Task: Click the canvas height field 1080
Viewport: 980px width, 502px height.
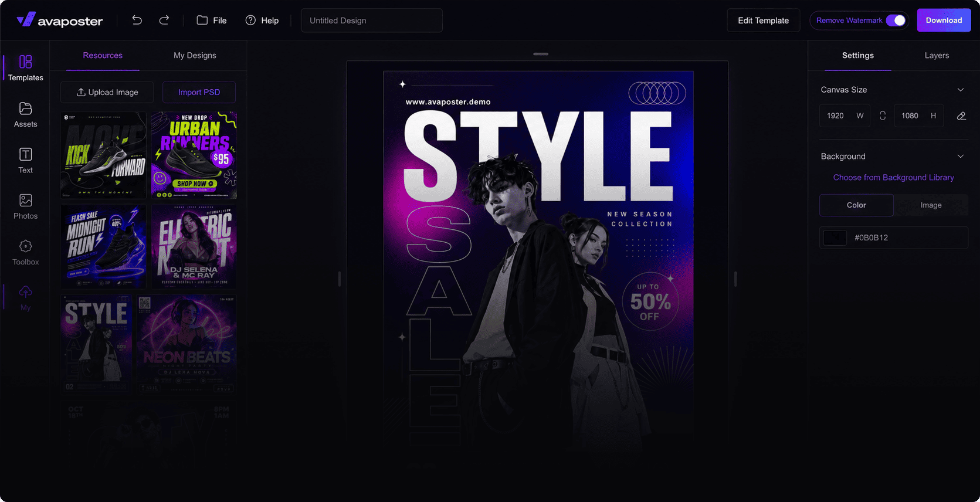Action: coord(919,116)
